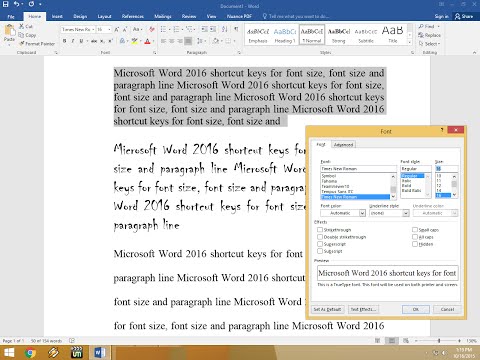The image size is (480, 360).
Task: Toggle Show/Hide paragraph marks icon
Action: pos(236,30)
